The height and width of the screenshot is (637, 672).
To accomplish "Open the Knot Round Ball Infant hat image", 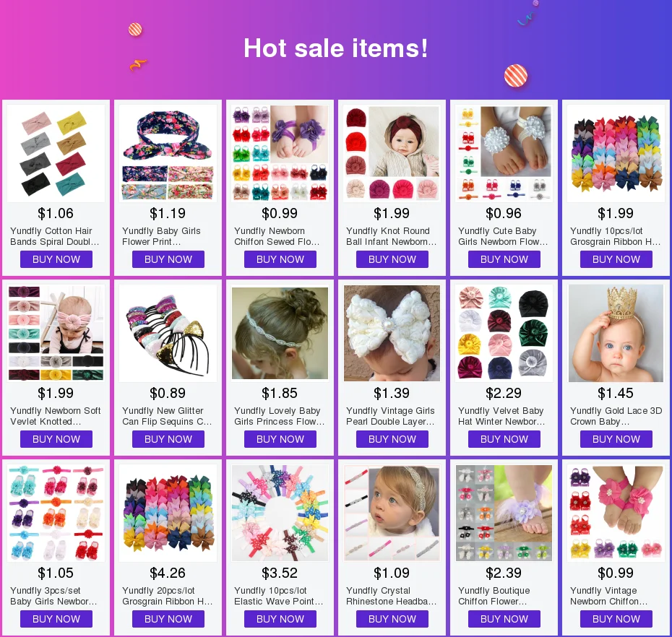I will (392, 153).
